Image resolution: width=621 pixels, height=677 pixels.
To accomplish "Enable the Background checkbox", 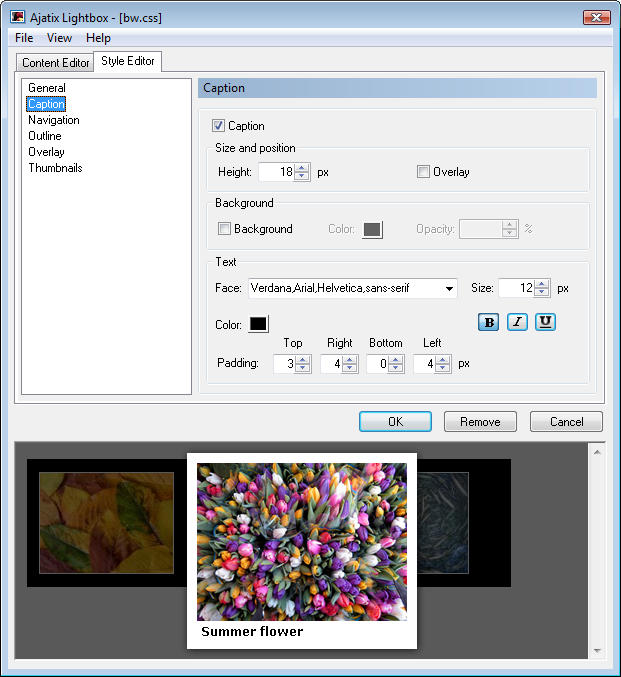I will (x=224, y=228).
